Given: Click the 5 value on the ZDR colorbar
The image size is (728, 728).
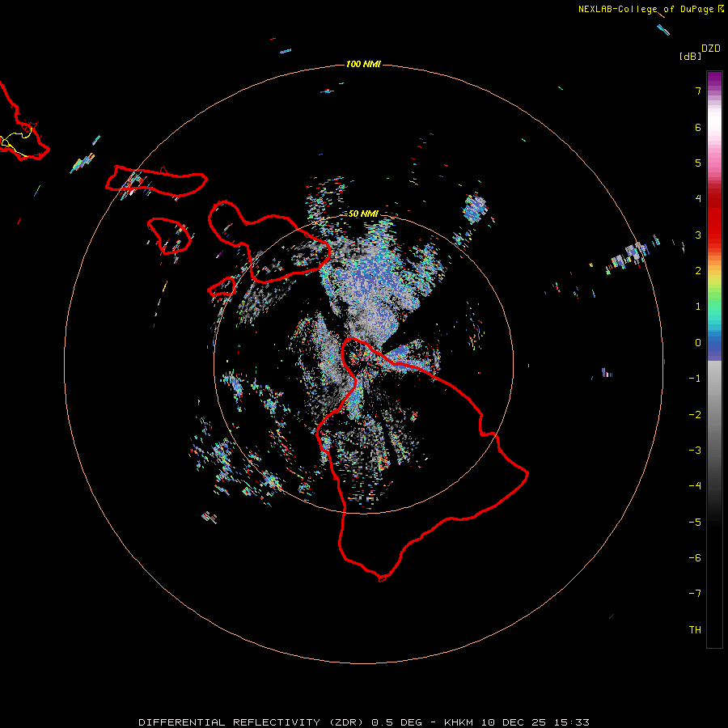Looking at the screenshot, I should (x=698, y=163).
